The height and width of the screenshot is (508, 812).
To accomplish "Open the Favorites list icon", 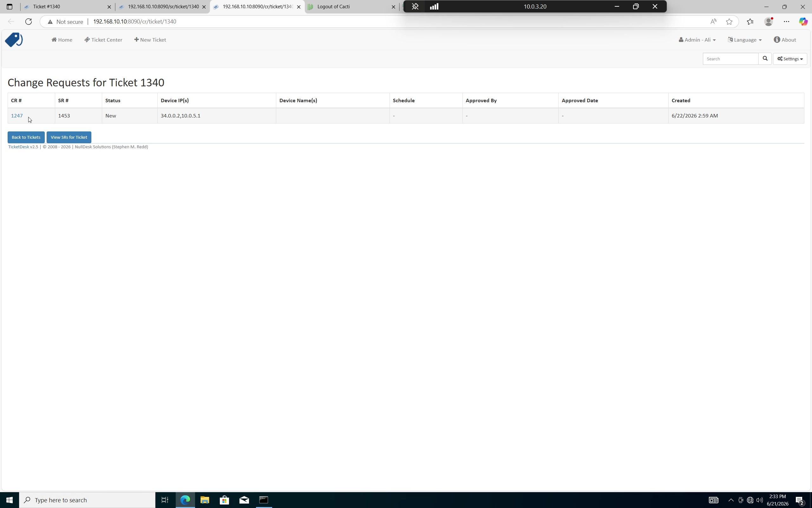I will [x=750, y=22].
